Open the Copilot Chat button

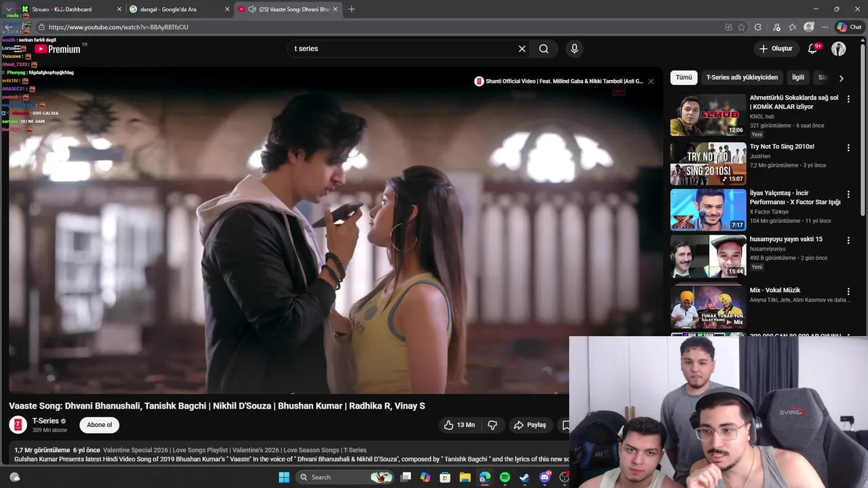tap(849, 27)
